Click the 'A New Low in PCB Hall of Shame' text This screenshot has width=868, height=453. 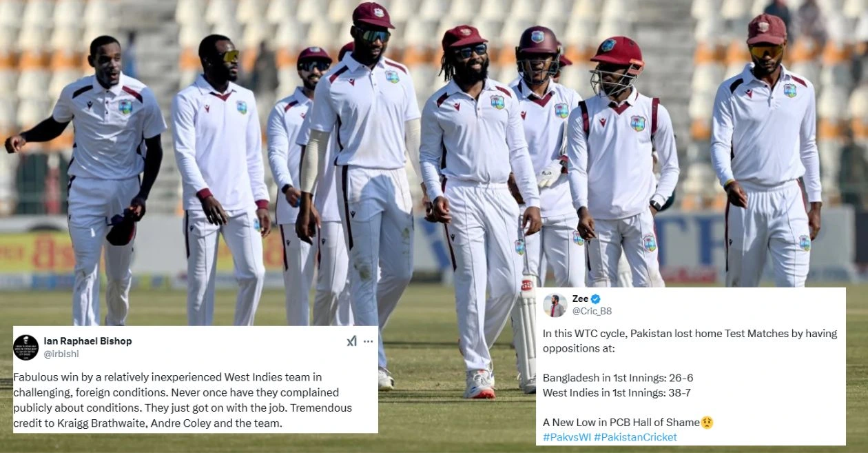(621, 422)
